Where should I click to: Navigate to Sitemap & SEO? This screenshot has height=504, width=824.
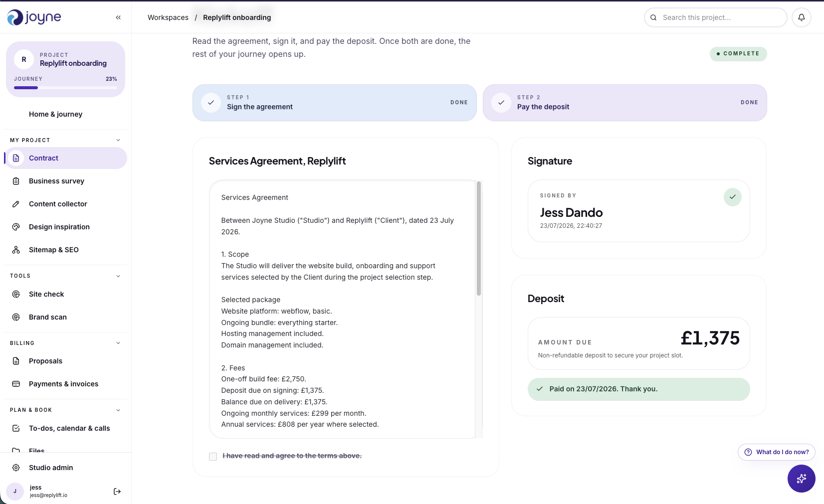pos(65,250)
